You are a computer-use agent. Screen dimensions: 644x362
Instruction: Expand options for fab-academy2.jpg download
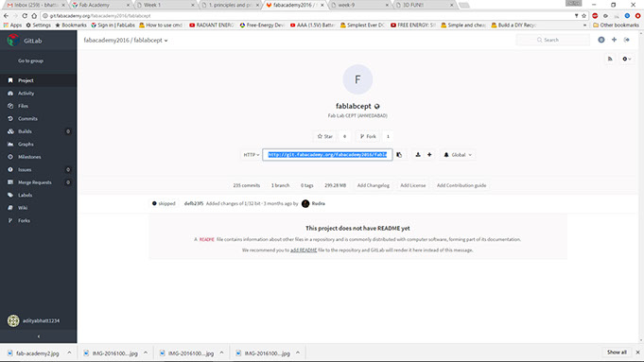pos(69,353)
